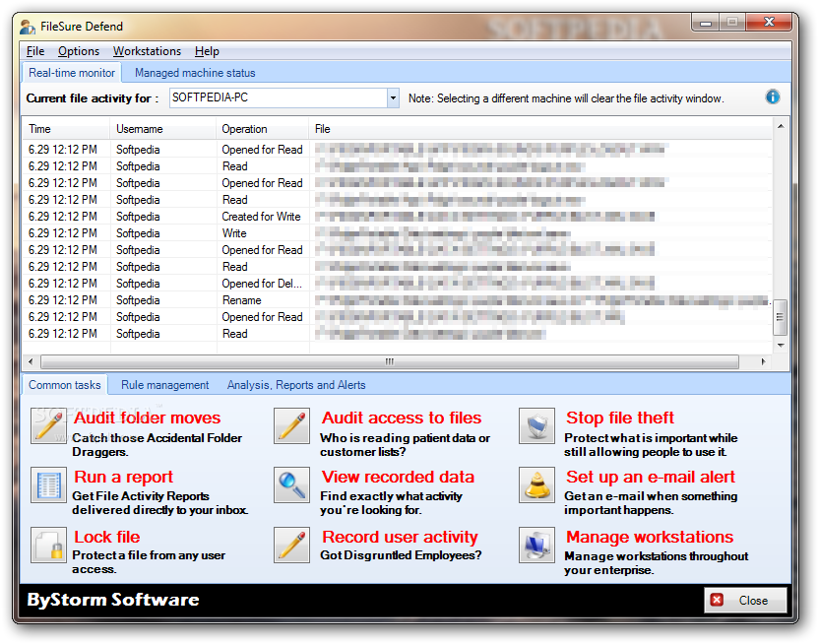Select the Rename operation row

(397, 299)
